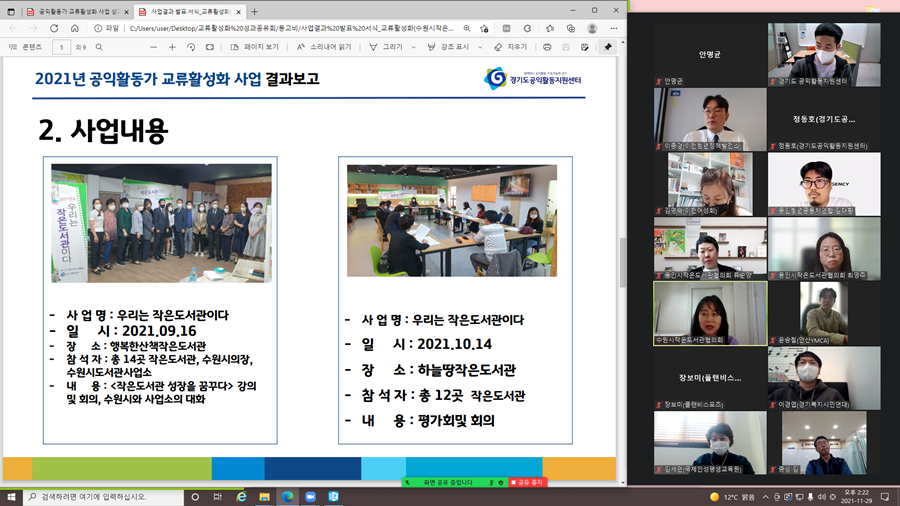Viewport: 900px width, 506px height.
Task: Select the Highlight (강조 표시) tool
Action: pyautogui.click(x=448, y=47)
